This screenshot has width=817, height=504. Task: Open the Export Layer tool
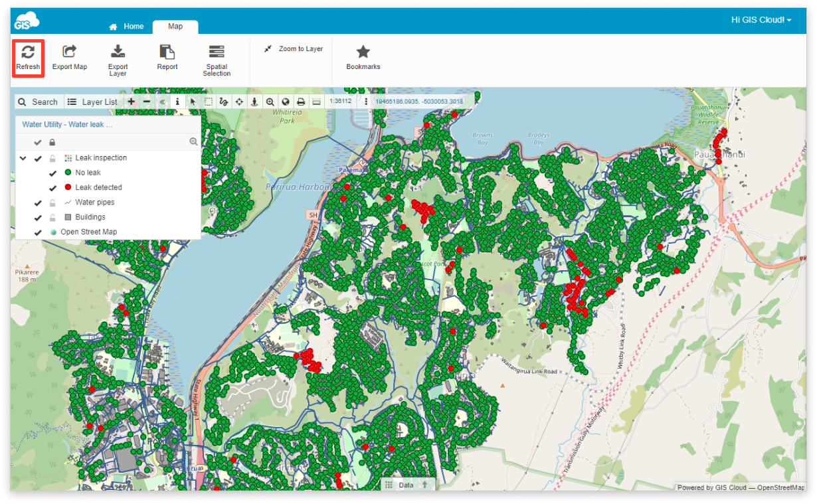pyautogui.click(x=118, y=58)
